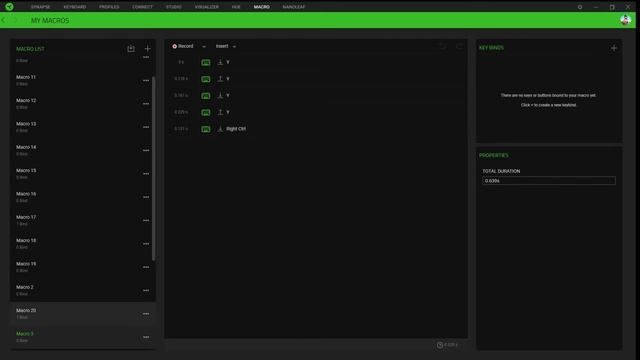Click the PROPERTIES panel heading
This screenshot has height=360, width=640.
(x=493, y=155)
